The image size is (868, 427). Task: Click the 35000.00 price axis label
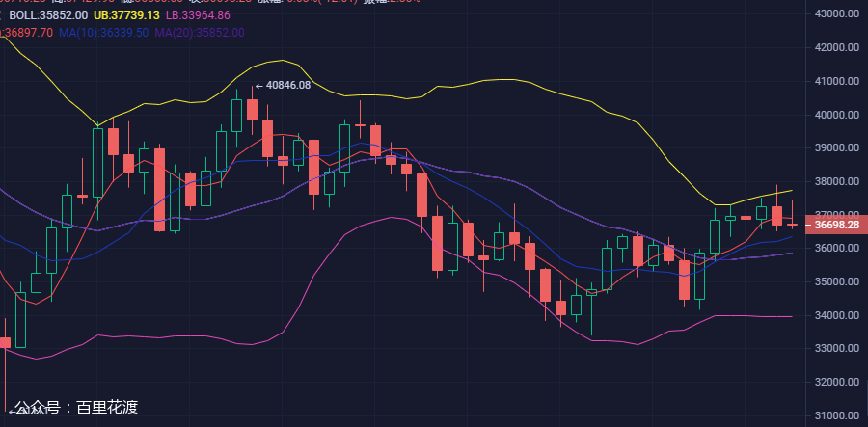[x=837, y=282]
